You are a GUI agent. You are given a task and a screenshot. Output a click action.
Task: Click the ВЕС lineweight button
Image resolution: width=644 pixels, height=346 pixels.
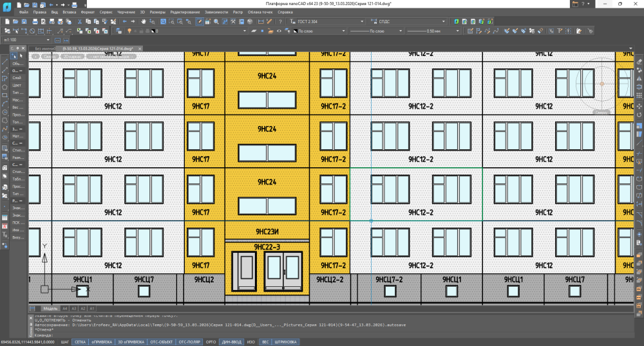265,341
